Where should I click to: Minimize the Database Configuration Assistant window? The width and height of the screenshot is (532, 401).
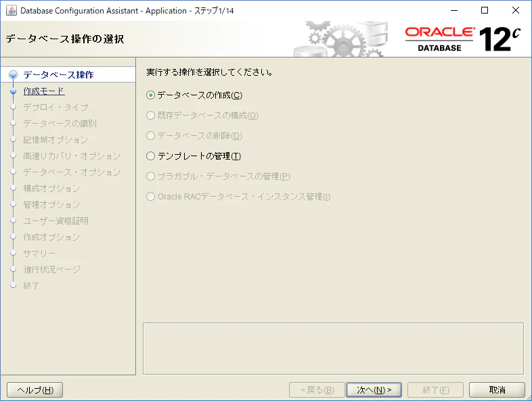coord(454,11)
